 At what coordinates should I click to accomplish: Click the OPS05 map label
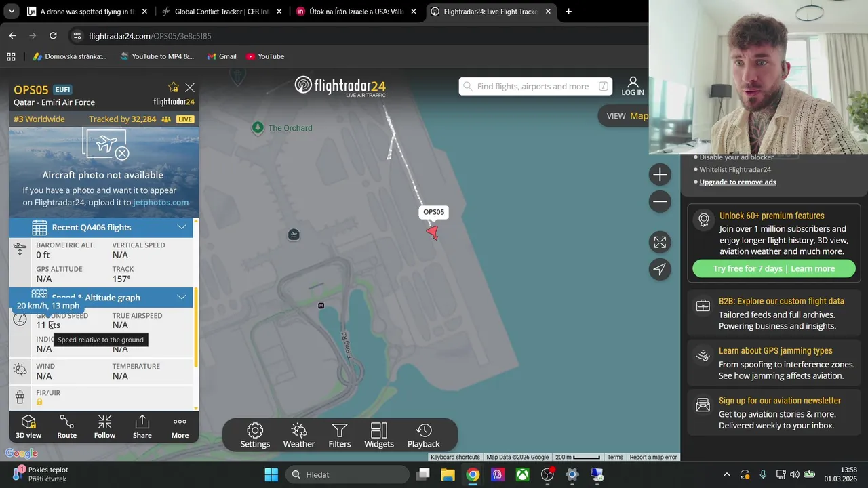tap(434, 212)
